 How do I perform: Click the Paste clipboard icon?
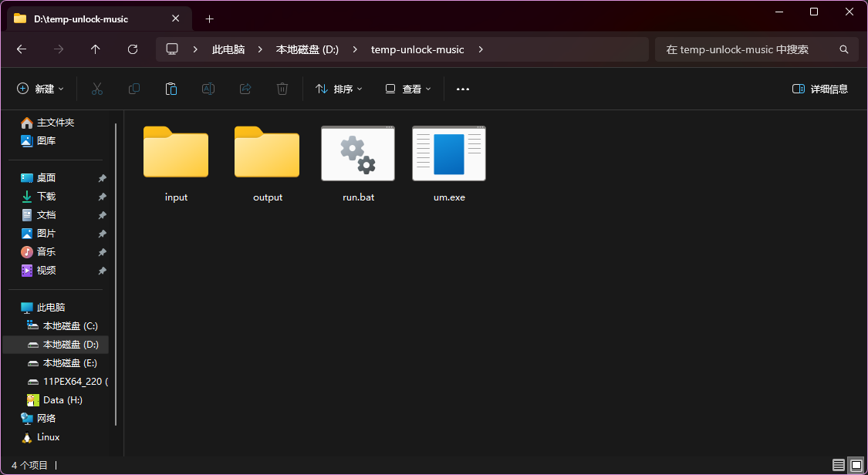[x=171, y=89]
